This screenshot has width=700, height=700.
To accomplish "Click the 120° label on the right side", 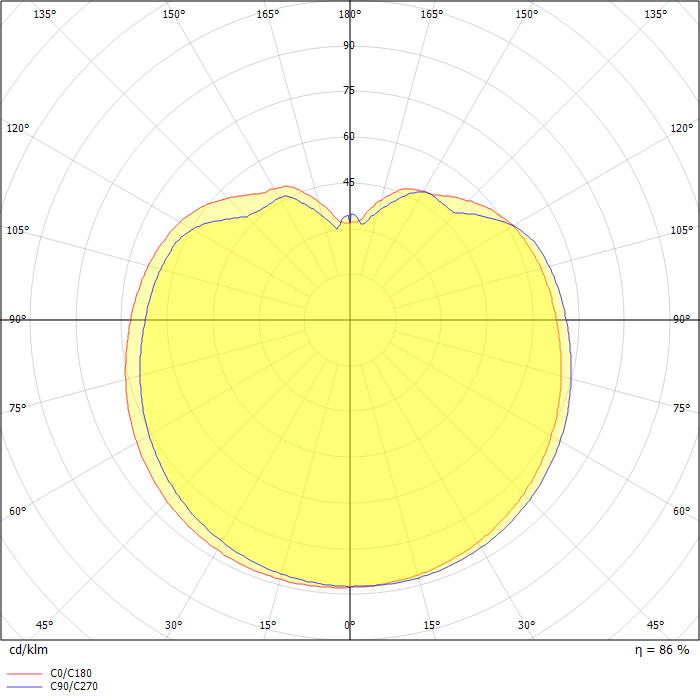I will click(682, 129).
